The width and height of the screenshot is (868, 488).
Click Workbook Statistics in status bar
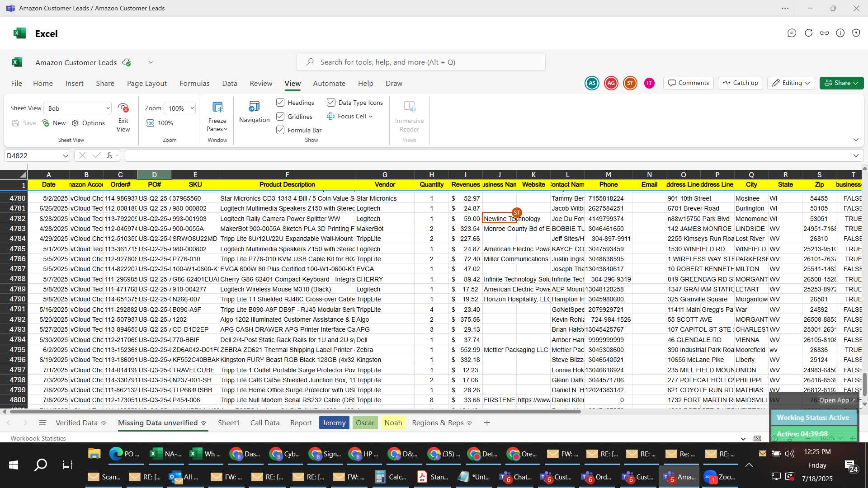(x=38, y=438)
